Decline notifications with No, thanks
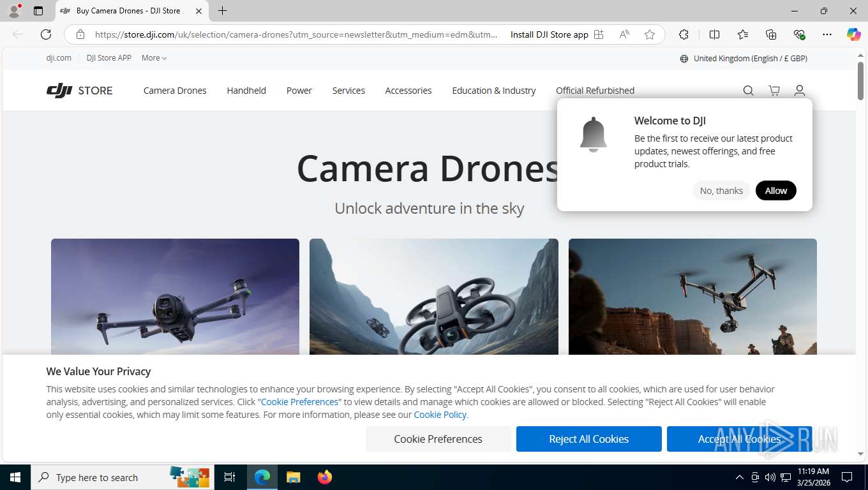Viewport: 868px width, 490px height. point(721,190)
